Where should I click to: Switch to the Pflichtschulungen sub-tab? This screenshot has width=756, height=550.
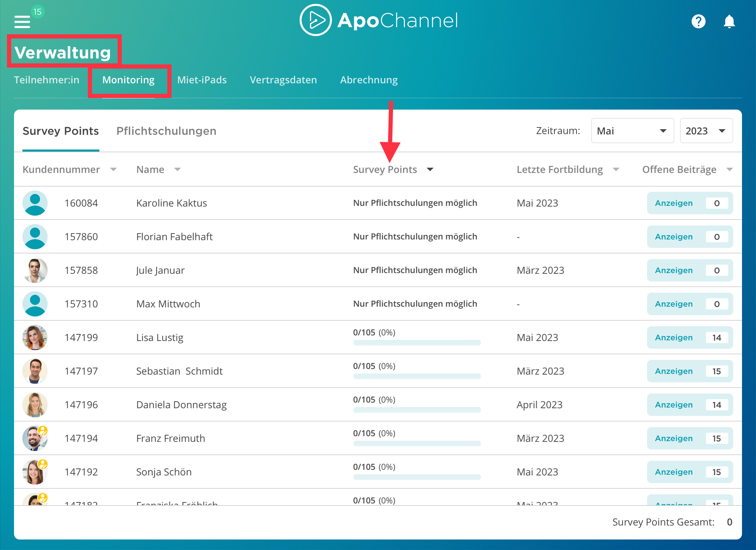pos(166,131)
